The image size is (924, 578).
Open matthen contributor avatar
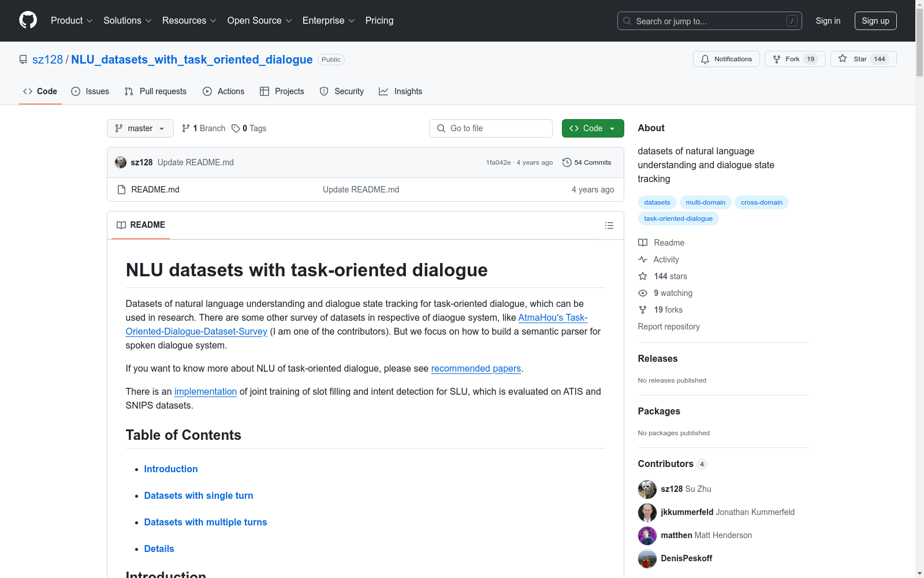647,536
